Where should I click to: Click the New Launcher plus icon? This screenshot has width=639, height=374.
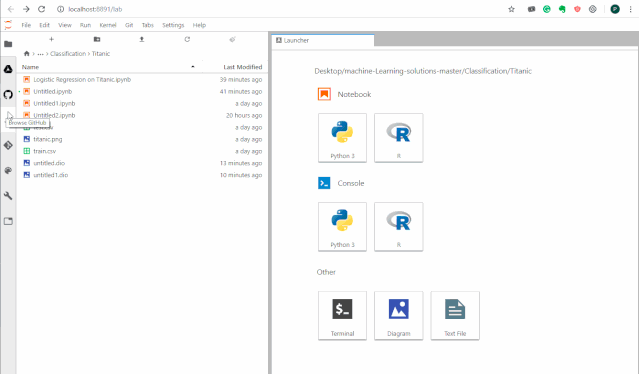pyautogui.click(x=51, y=39)
